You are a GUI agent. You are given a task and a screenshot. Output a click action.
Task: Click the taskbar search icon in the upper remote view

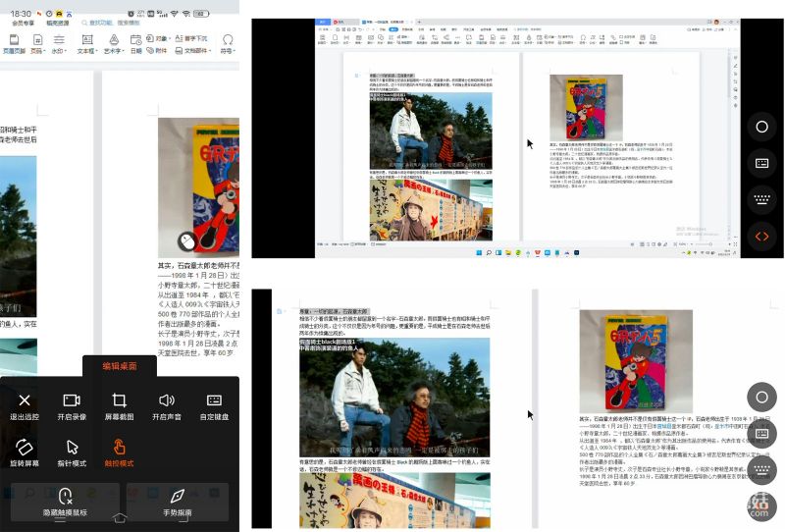pyautogui.click(x=489, y=253)
